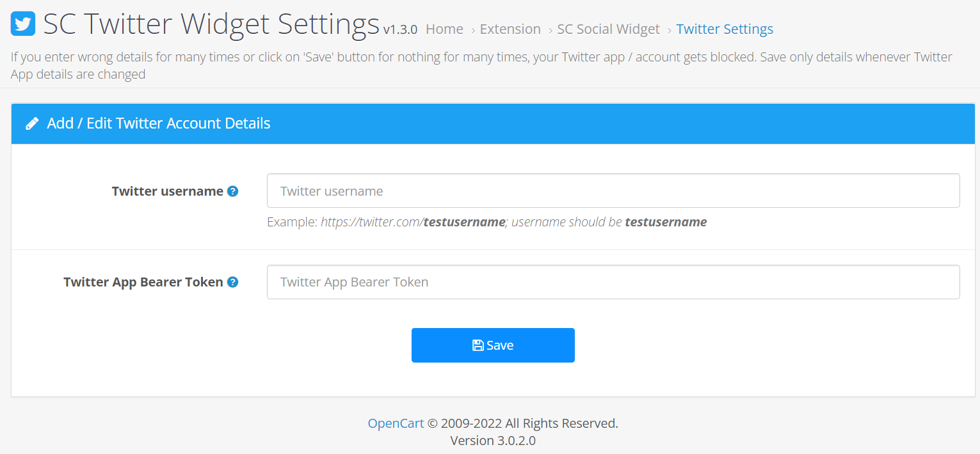Click the Twitter bird logo icon
The height and width of the screenshot is (454, 980).
click(x=23, y=24)
